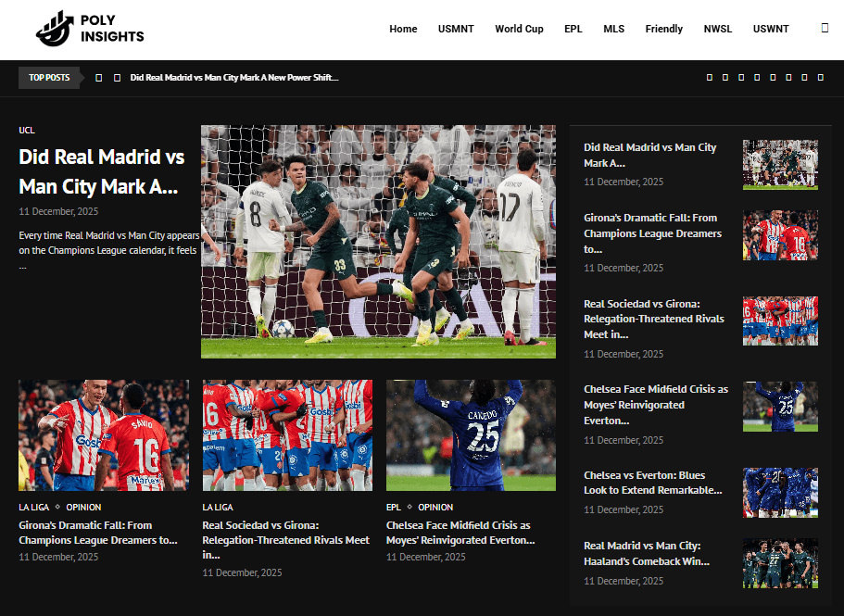Click the Poly Insights logo icon
The width and height of the screenshot is (844, 616).
coord(55,28)
